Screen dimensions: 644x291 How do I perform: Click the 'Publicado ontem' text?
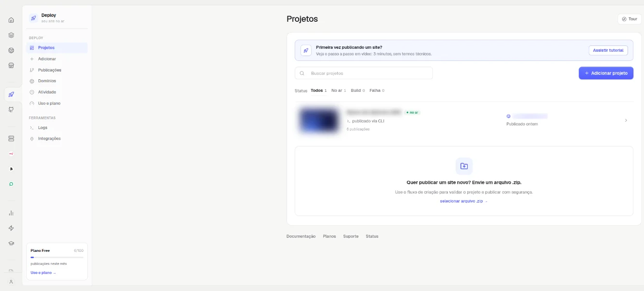point(522,124)
